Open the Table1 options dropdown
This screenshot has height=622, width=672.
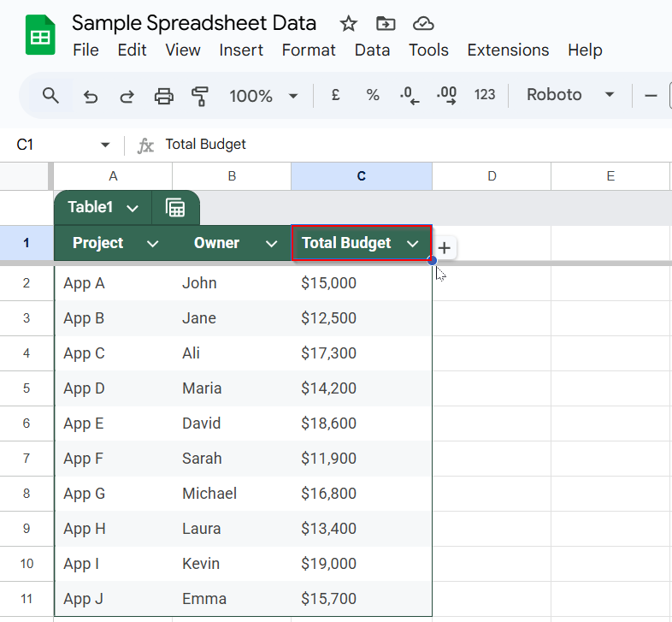(133, 209)
